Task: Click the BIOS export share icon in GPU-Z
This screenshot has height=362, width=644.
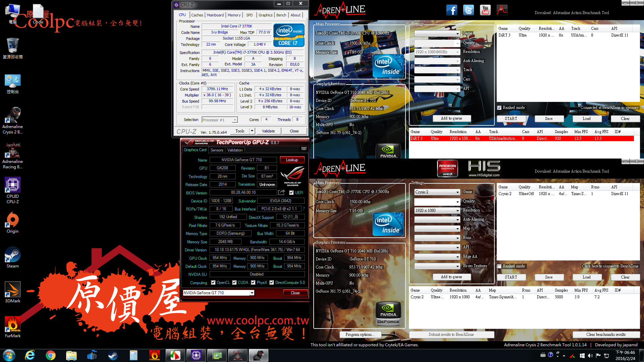Action: click(281, 192)
